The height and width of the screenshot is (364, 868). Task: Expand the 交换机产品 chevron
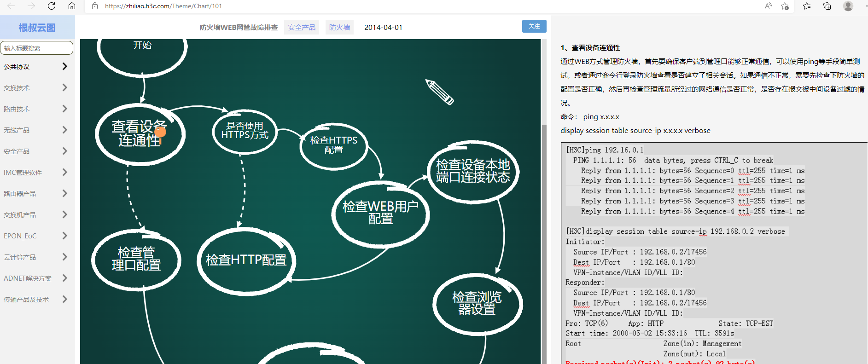pos(65,214)
